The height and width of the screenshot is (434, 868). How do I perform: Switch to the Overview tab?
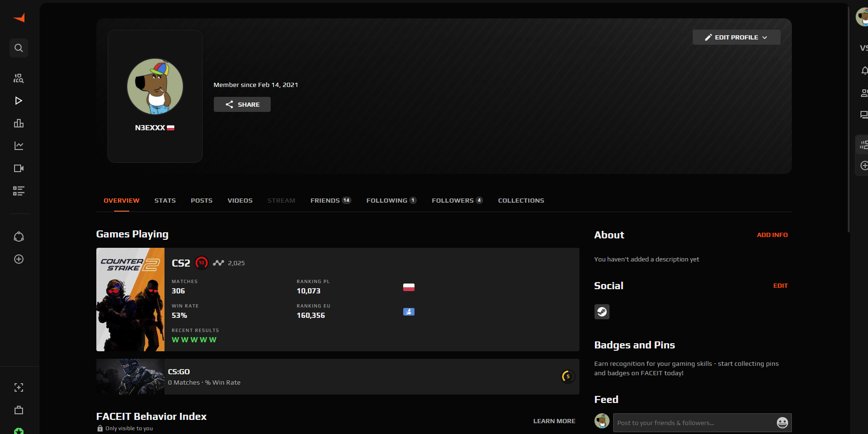(122, 200)
